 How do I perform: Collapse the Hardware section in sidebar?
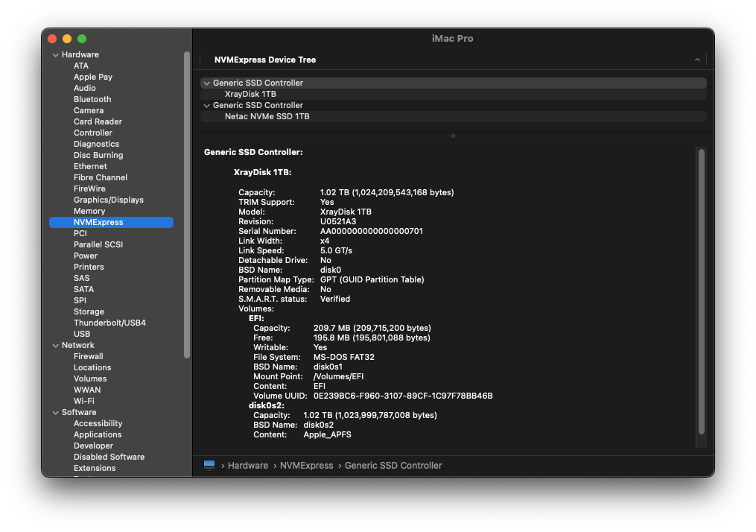pyautogui.click(x=56, y=55)
